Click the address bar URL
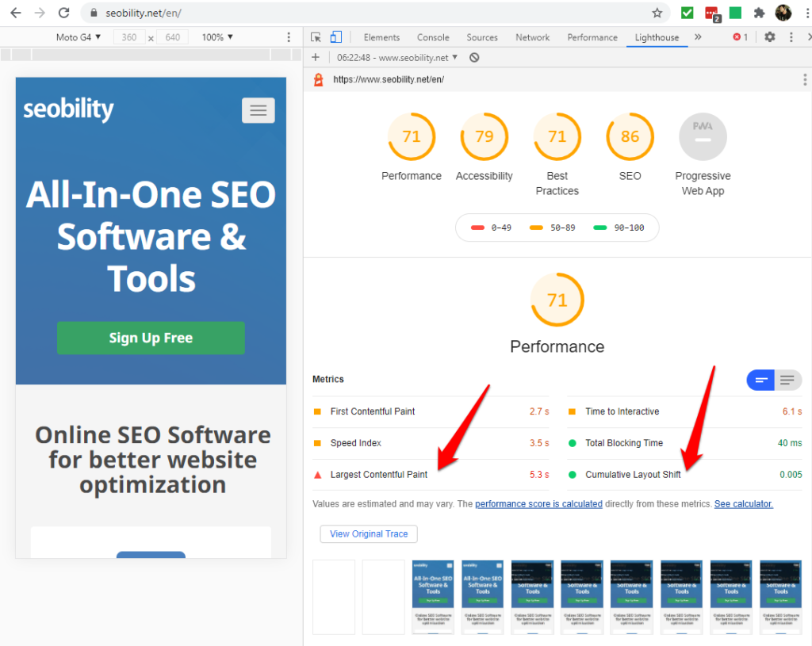Image resolution: width=812 pixels, height=646 pixels. coord(144,13)
